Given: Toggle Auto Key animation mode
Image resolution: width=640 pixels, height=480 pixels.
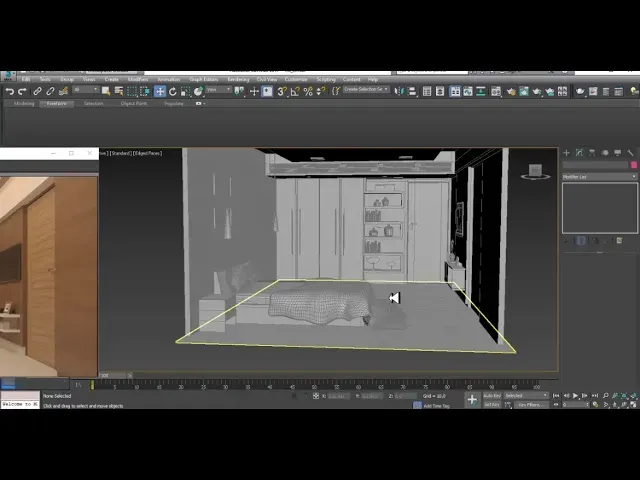Looking at the screenshot, I should (x=492, y=396).
